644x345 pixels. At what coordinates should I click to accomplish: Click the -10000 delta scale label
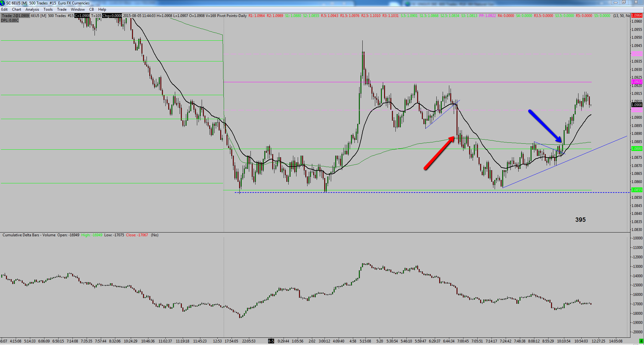[x=637, y=238]
